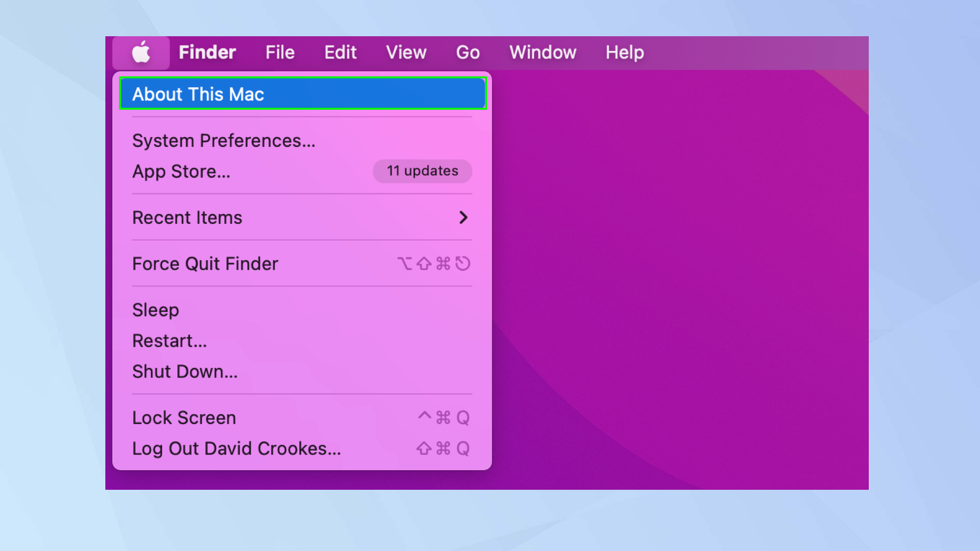Open Window menu

(543, 52)
